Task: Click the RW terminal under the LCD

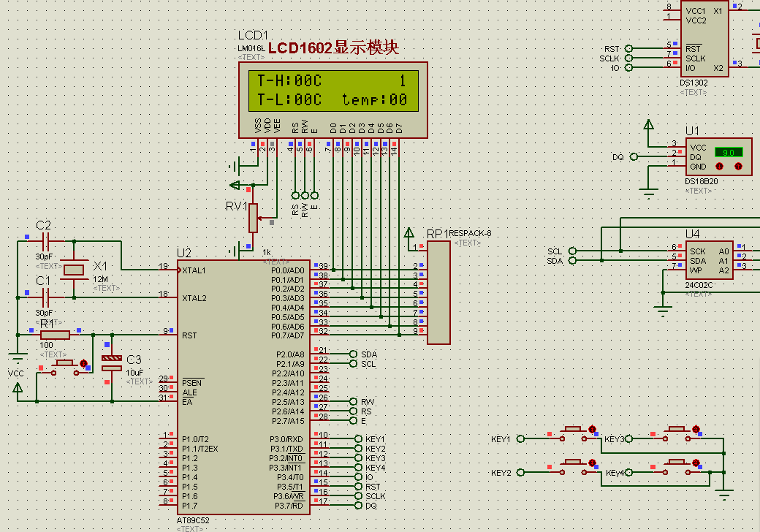Action: click(305, 195)
